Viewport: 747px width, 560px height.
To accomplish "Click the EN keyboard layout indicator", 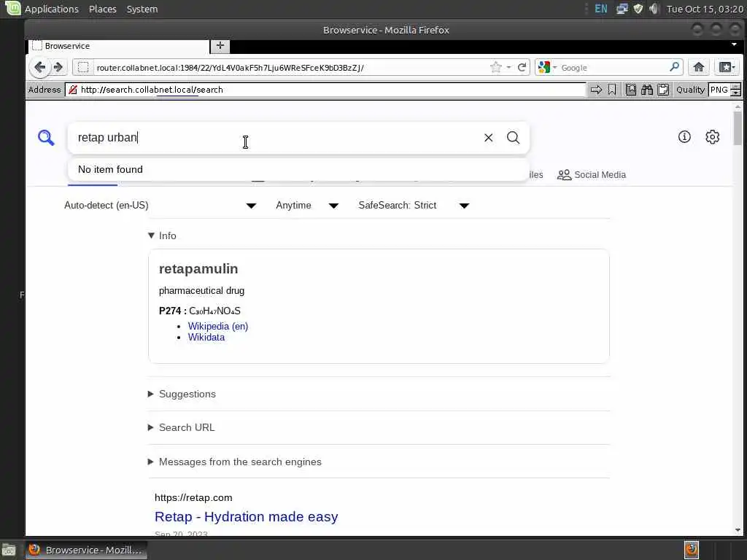I will pos(601,9).
